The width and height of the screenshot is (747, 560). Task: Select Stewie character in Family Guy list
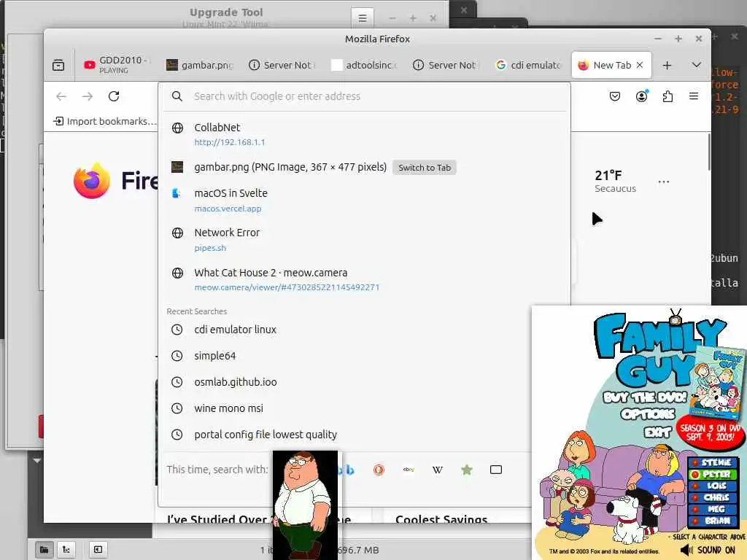point(713,462)
